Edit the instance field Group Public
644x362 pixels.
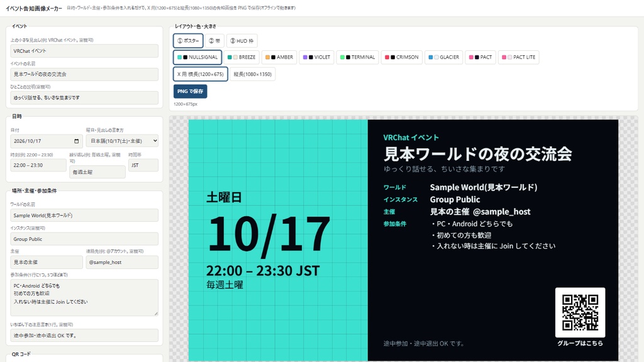point(84,239)
